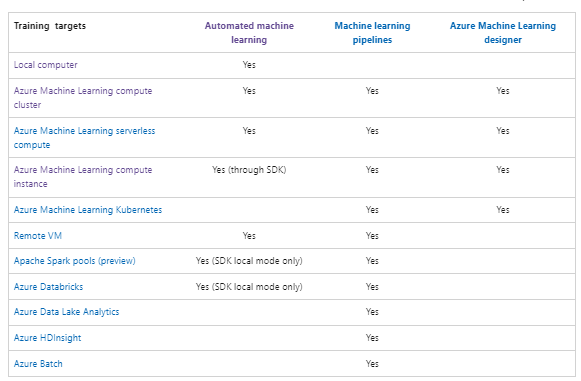Open Azure Machine Learning compute instance link
581x381 pixels.
(83, 177)
